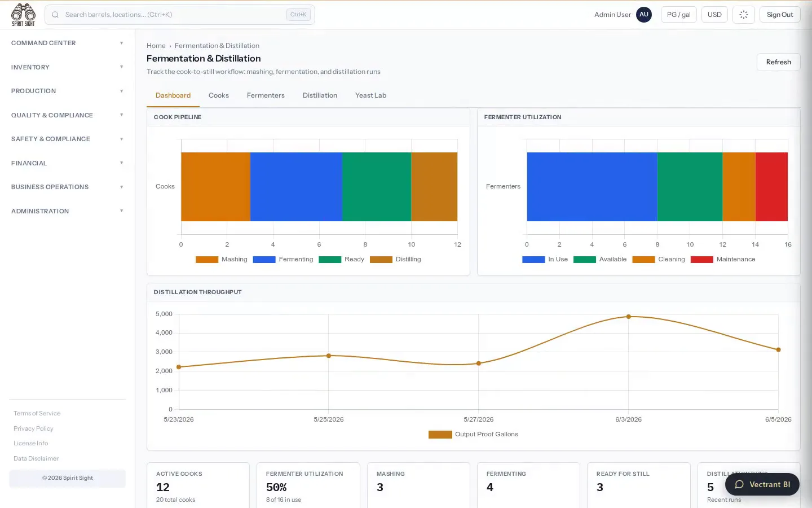Expand the Command Center menu
This screenshot has width=812, height=508.
pyautogui.click(x=68, y=43)
